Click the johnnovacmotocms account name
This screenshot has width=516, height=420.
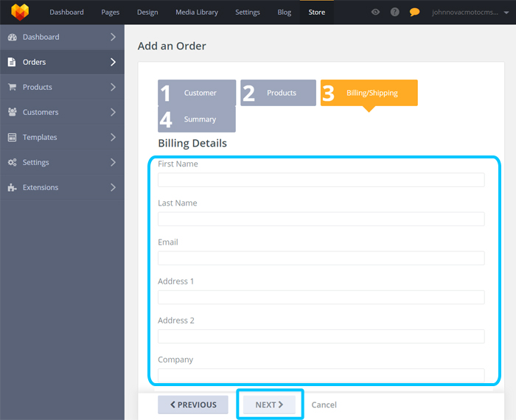[465, 13]
